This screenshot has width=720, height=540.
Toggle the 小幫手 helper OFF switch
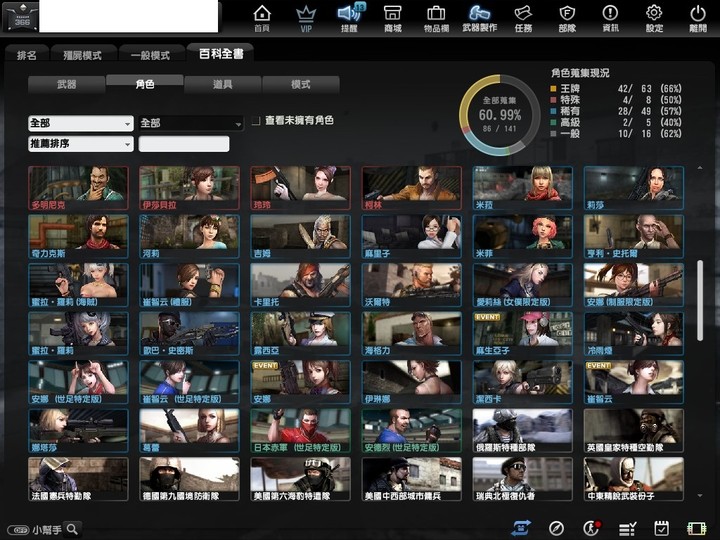coord(18,530)
